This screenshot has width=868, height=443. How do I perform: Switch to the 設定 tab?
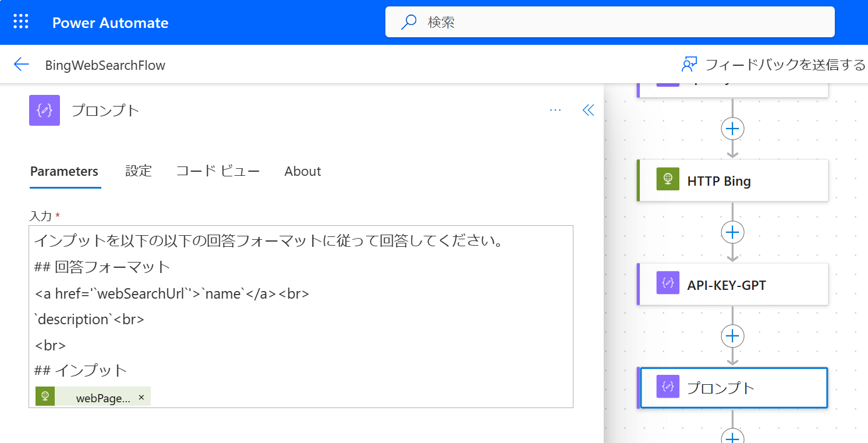(x=138, y=171)
